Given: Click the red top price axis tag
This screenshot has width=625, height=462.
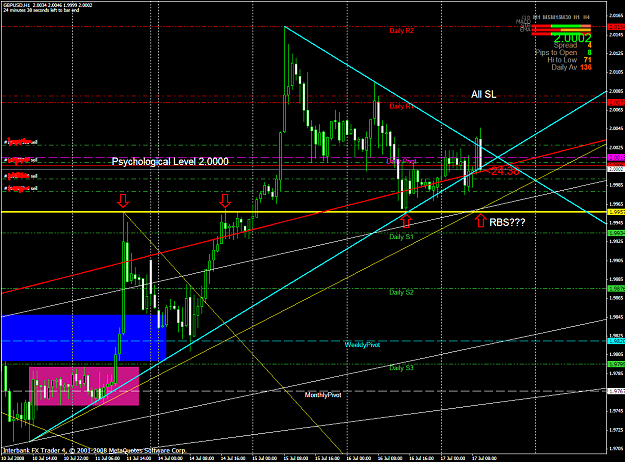Looking at the screenshot, I should (x=615, y=27).
